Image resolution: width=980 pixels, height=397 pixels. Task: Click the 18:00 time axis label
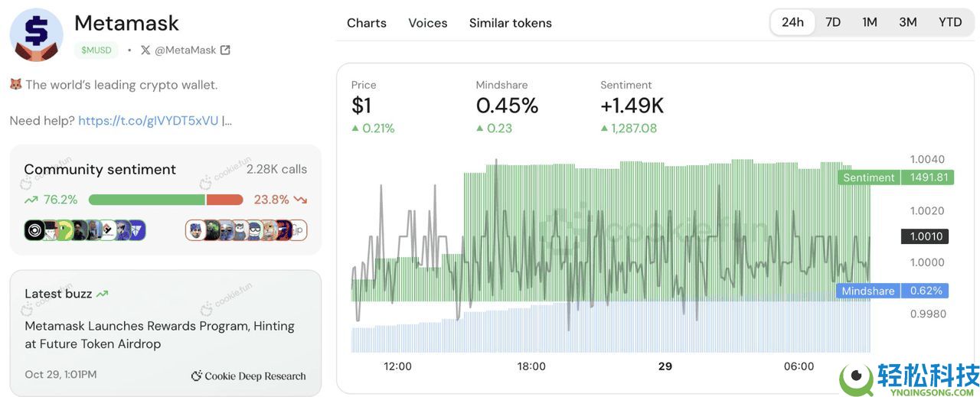click(x=531, y=366)
